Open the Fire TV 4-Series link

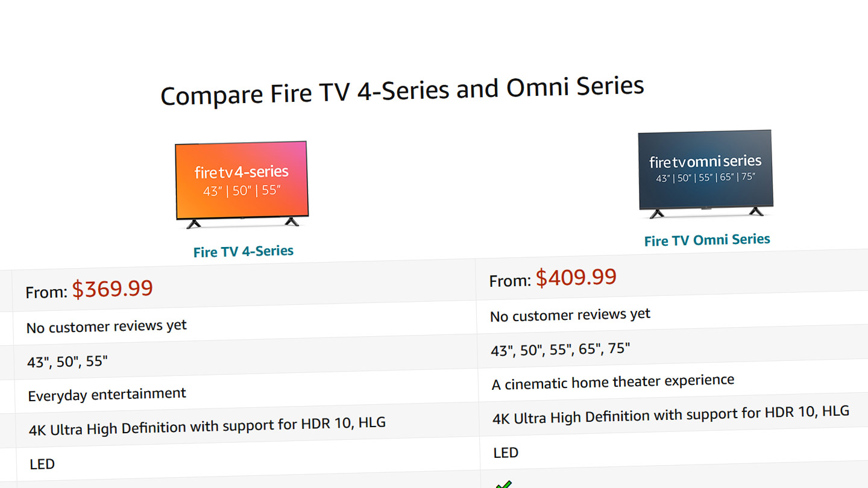(244, 251)
